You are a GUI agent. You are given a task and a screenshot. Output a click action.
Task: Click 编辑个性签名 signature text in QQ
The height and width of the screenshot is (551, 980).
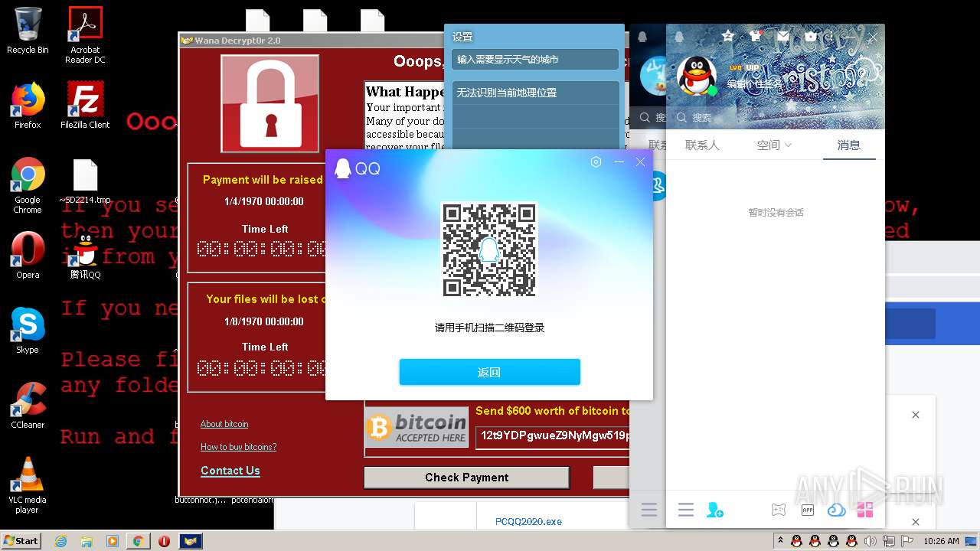tap(753, 84)
